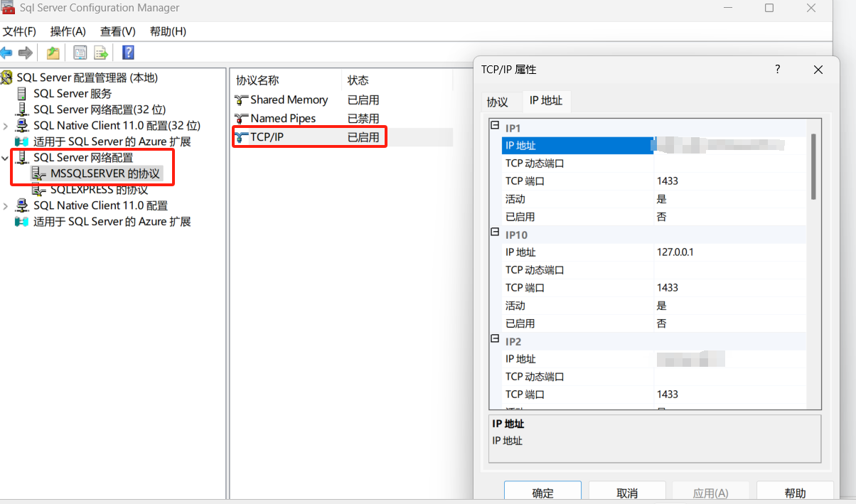Click the ? help button in TCP/IP 属性 title bar
This screenshot has width=856, height=504.
point(778,69)
